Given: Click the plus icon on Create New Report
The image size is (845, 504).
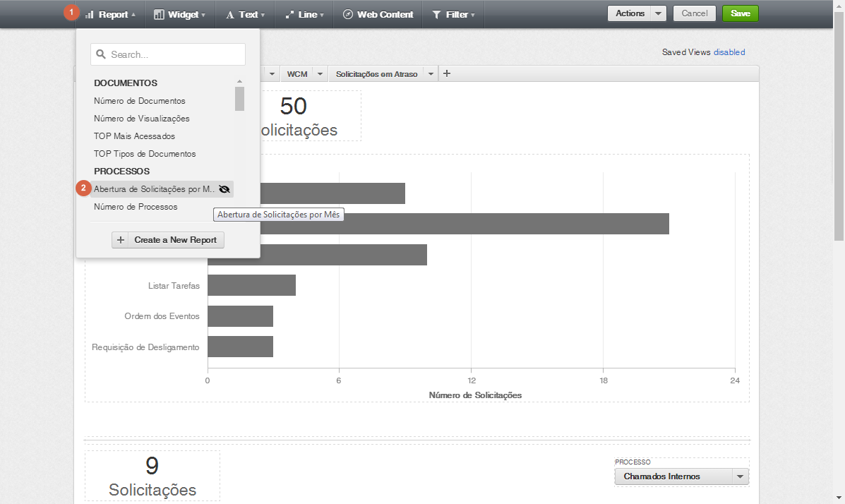Looking at the screenshot, I should 121,240.
